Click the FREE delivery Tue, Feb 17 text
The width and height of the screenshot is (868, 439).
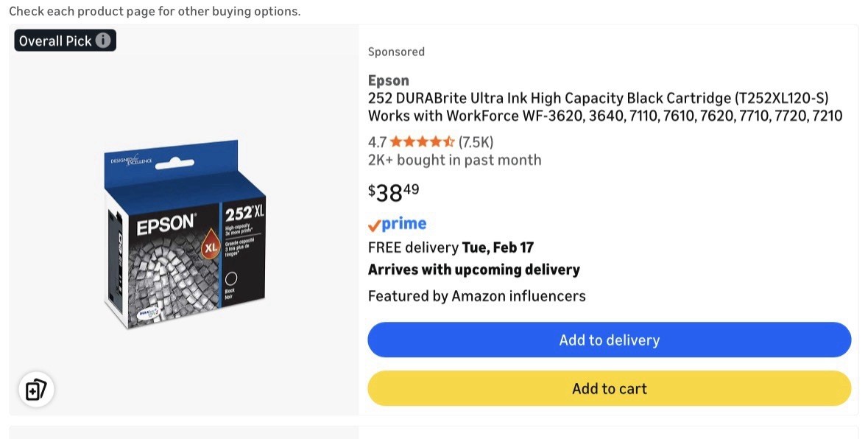(x=451, y=247)
